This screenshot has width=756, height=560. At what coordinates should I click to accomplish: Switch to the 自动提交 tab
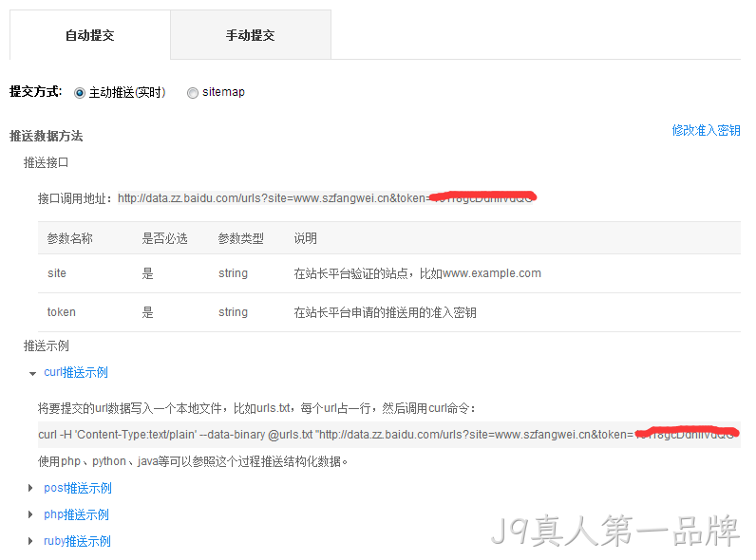[x=90, y=35]
